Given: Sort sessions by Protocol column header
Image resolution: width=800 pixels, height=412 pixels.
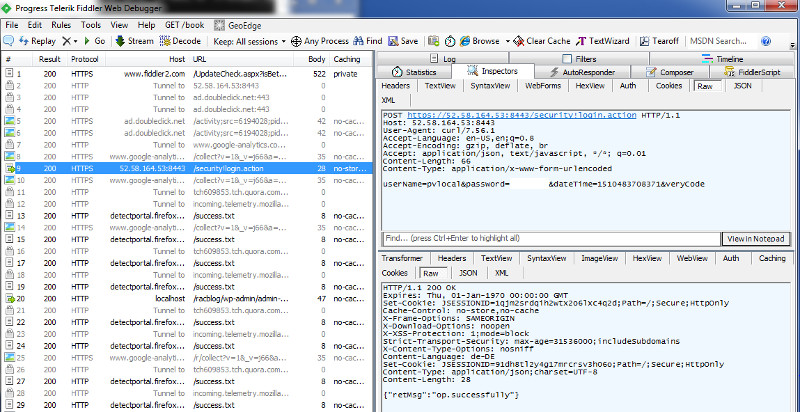Looking at the screenshot, I should (84, 59).
